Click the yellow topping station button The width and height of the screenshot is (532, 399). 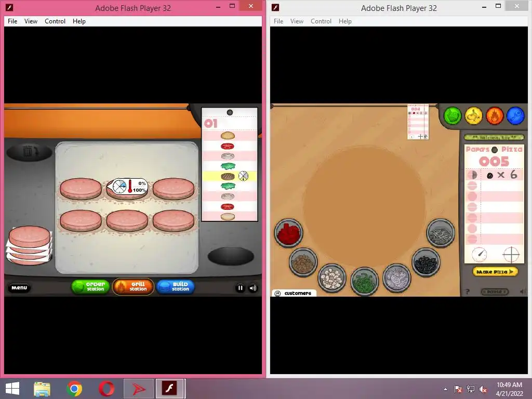(474, 116)
